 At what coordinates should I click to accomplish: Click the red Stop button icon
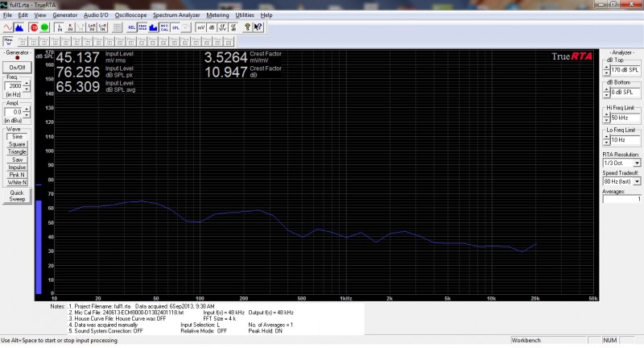coord(34,27)
